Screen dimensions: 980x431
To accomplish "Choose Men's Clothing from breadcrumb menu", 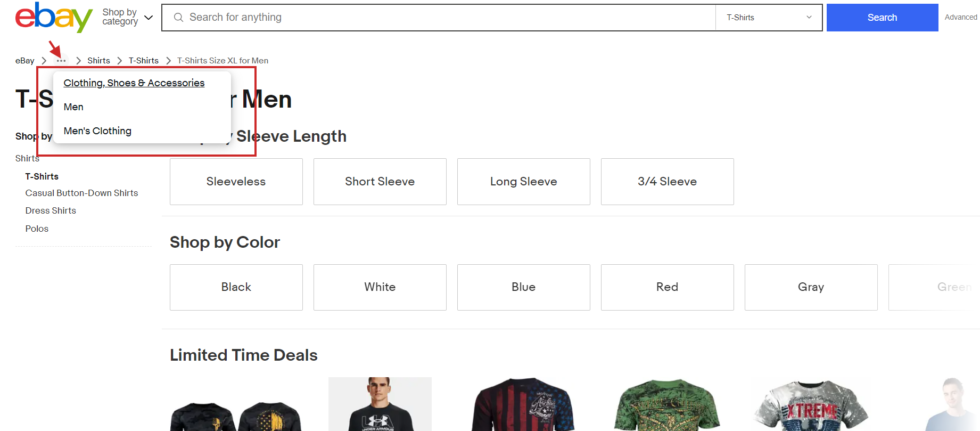I will (97, 131).
